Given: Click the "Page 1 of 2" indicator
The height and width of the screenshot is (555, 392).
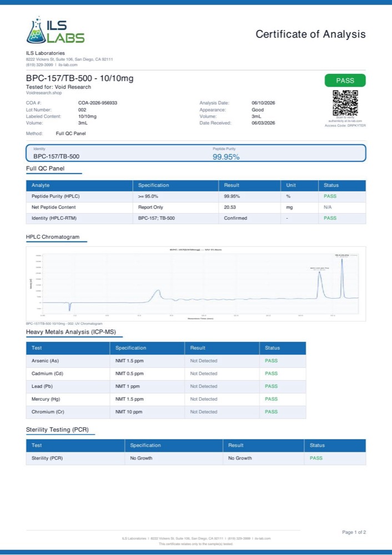Looking at the screenshot, I should click(x=354, y=532).
